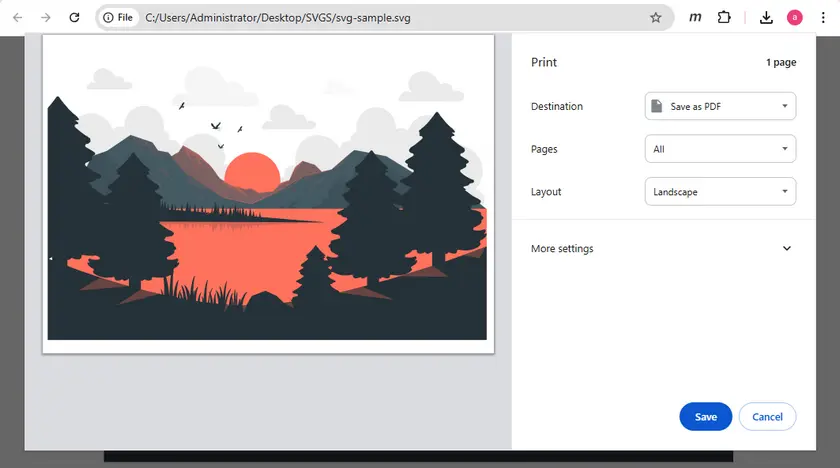Reload the current page
840x468 pixels.
[x=75, y=18]
